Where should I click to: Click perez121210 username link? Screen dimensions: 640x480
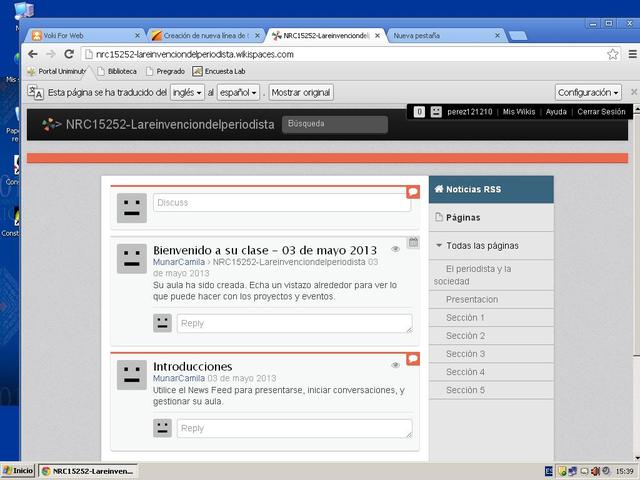tap(469, 112)
